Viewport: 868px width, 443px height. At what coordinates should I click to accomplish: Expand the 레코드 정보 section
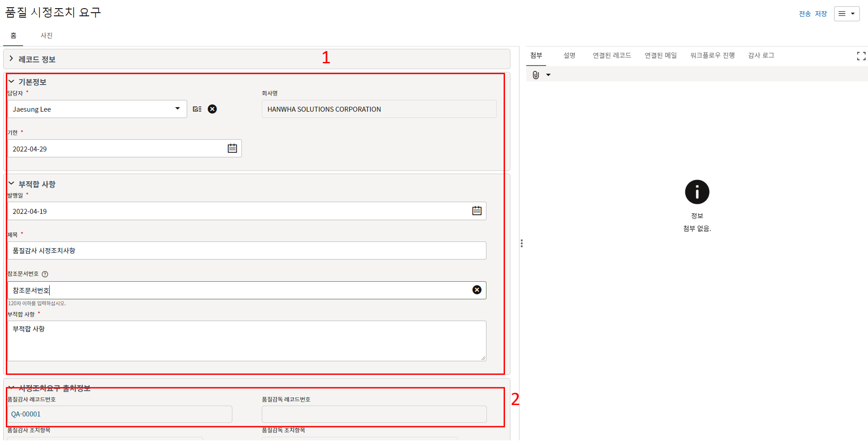tap(11, 59)
